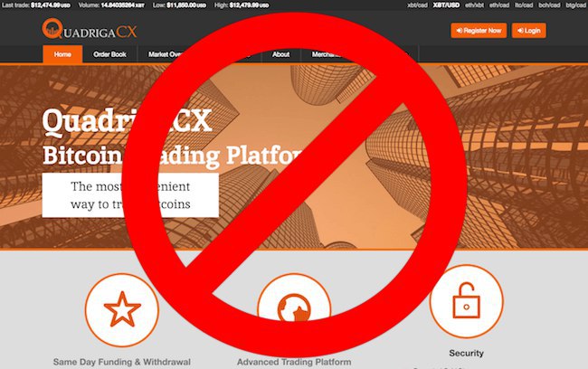Open the About tab

[280, 54]
